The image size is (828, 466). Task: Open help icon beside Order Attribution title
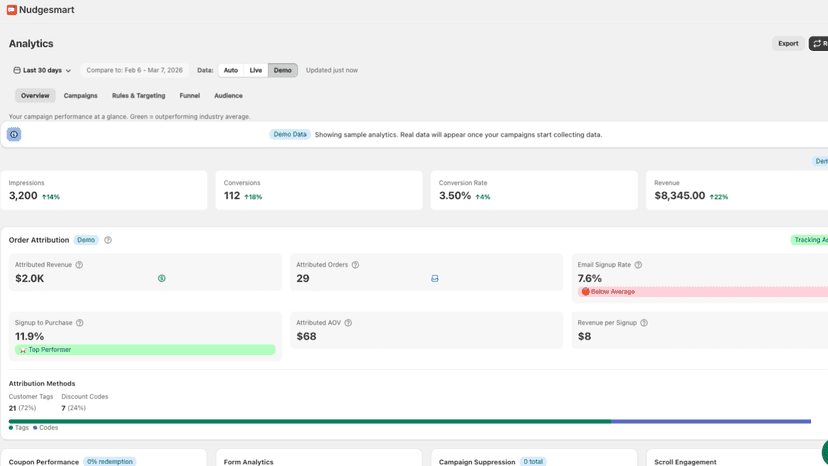coord(108,240)
